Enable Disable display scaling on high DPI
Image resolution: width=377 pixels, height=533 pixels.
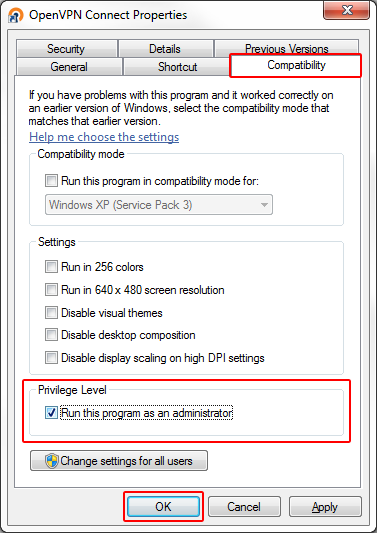point(51,358)
